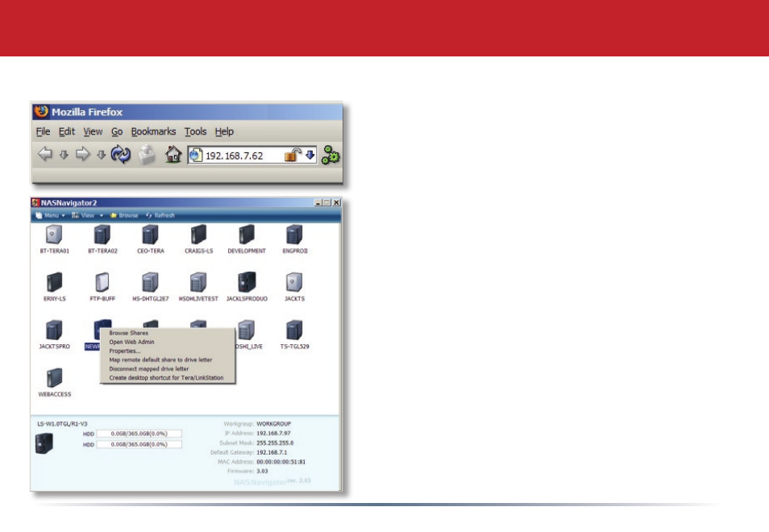Click the LinkStation icon in details panel
This screenshot has width=769, height=532.
coord(44,443)
